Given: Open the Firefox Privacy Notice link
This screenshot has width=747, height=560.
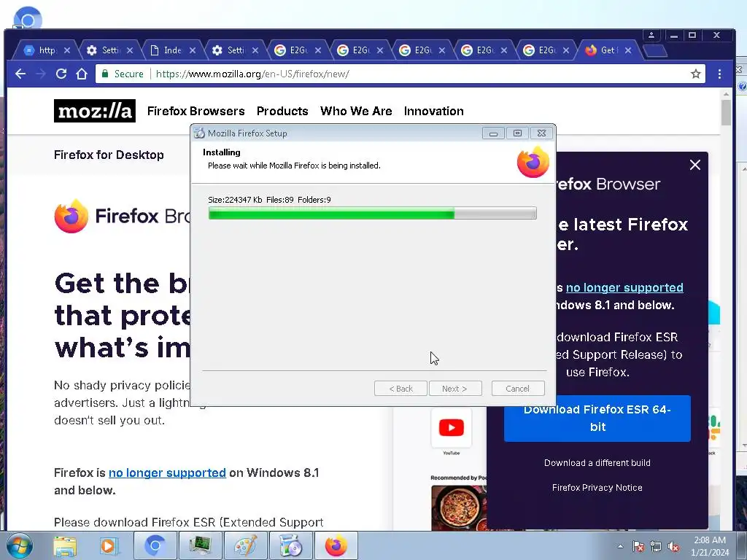Looking at the screenshot, I should (x=597, y=488).
